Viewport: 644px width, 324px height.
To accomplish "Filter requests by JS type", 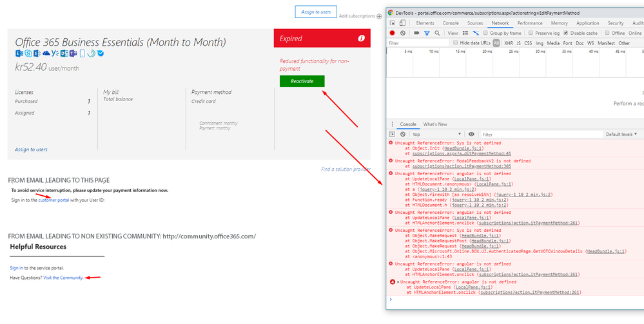I will (x=519, y=43).
